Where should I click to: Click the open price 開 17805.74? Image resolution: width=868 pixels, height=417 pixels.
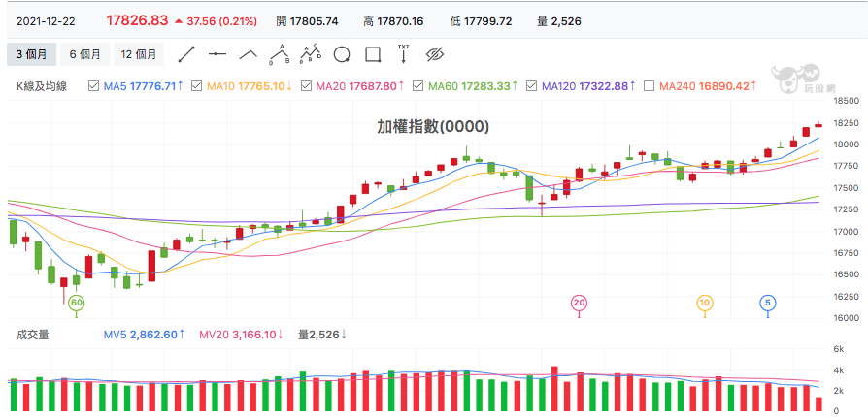(307, 21)
